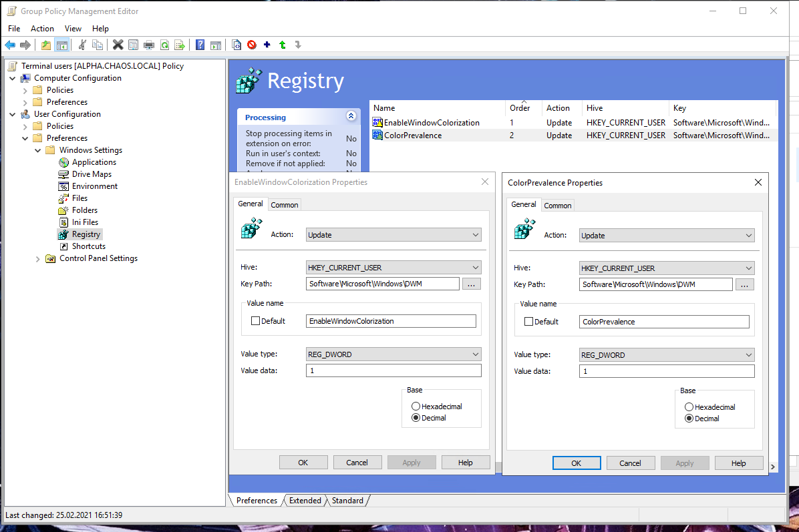Switch to Common tab in EnableWindowColorization Properties
The width and height of the screenshot is (799, 532).
[285, 205]
